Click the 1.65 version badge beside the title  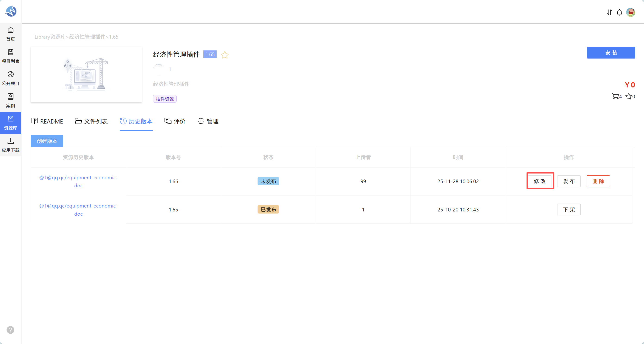tap(210, 54)
